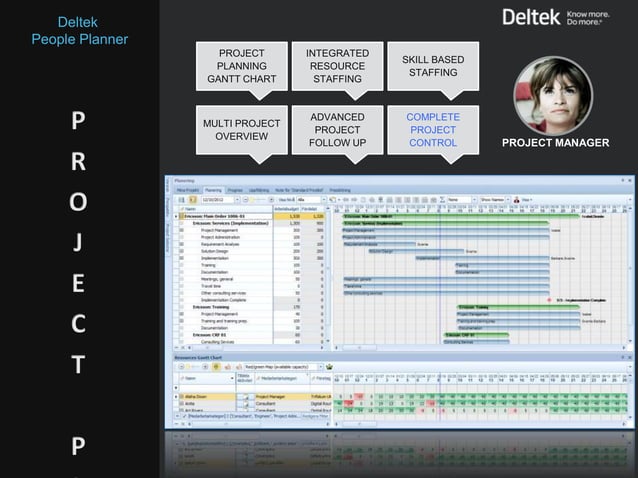The image size is (638, 478).
Task: Click the zoom out minus icon in the planning toolbar
Action: [246, 200]
